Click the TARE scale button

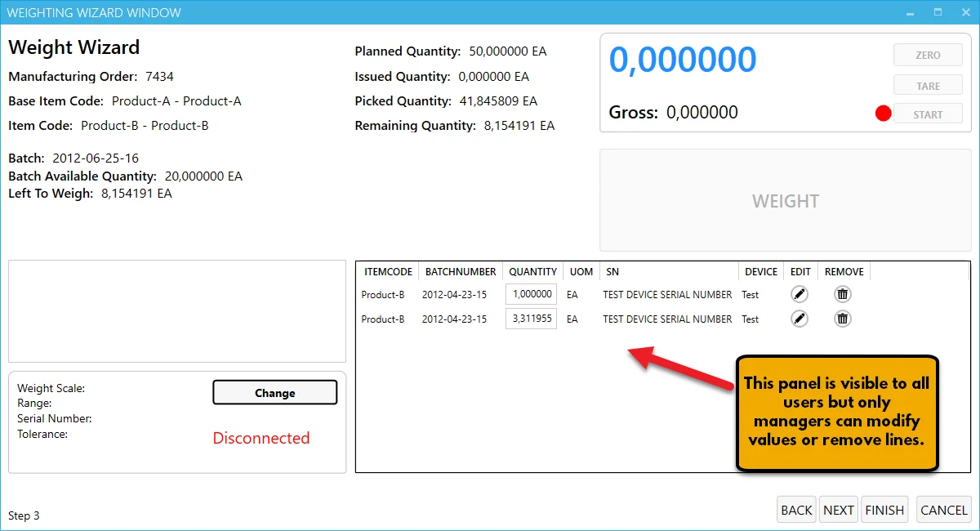[928, 86]
